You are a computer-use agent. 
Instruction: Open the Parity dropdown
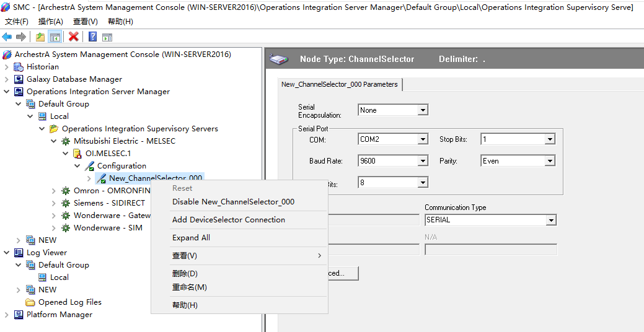[x=549, y=161]
